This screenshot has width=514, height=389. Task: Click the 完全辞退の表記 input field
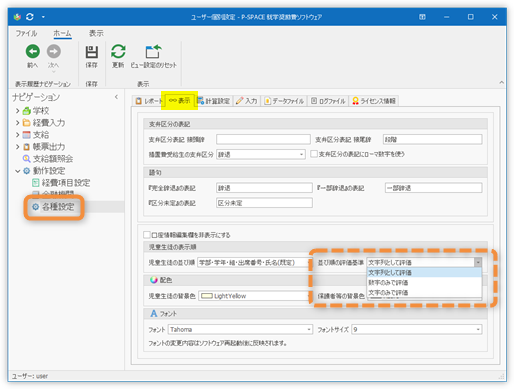(264, 188)
